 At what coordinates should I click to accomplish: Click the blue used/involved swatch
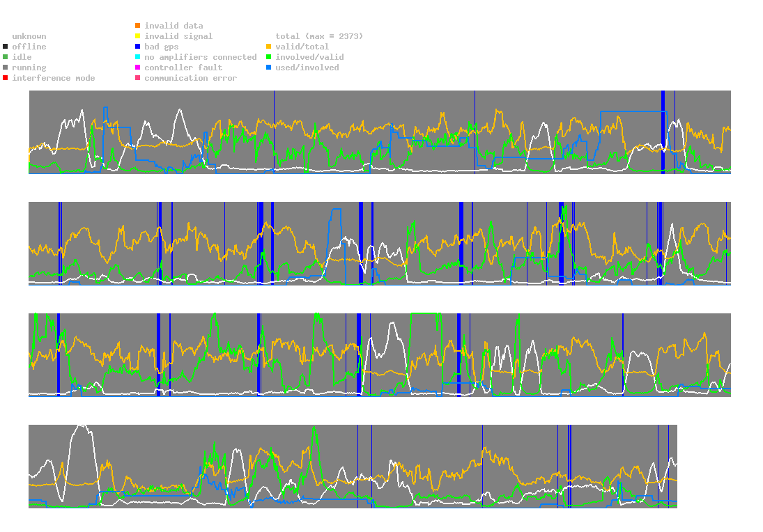(x=268, y=68)
